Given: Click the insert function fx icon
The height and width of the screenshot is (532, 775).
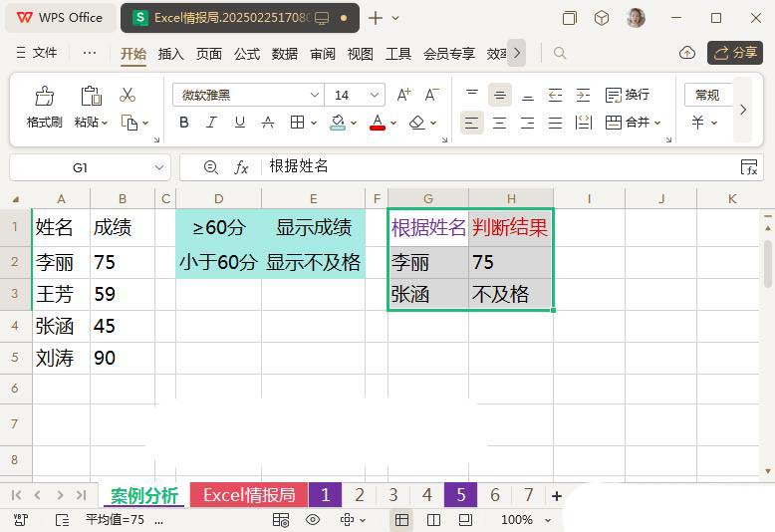Looking at the screenshot, I should pyautogui.click(x=241, y=167).
